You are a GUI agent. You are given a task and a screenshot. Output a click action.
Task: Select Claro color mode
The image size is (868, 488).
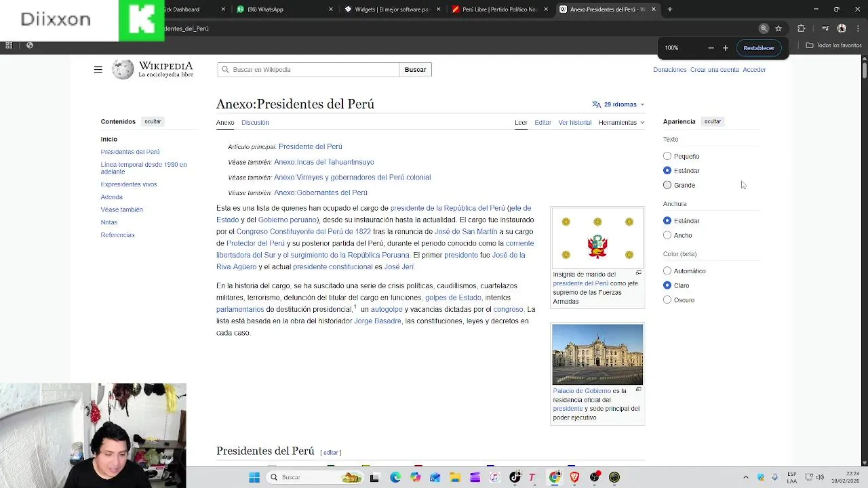click(x=667, y=285)
